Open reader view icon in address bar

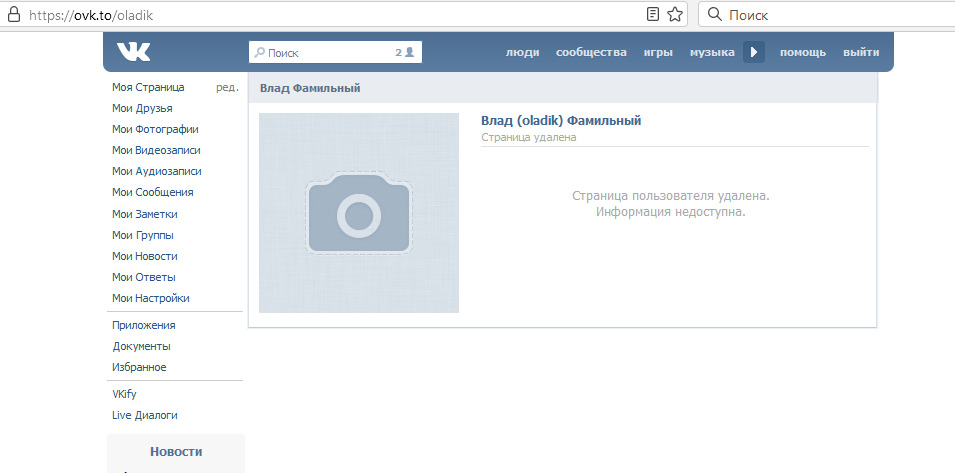coord(653,15)
